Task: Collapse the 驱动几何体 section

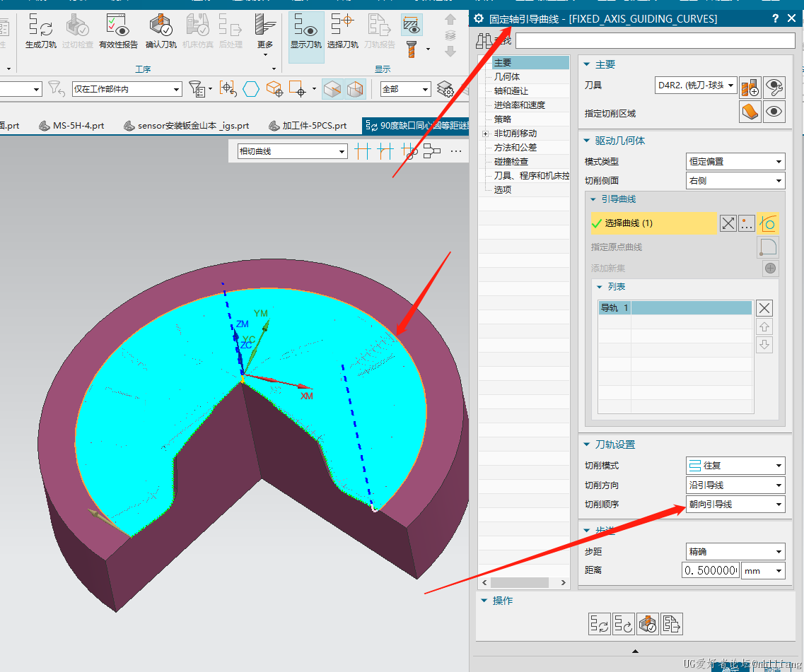Action: point(587,141)
